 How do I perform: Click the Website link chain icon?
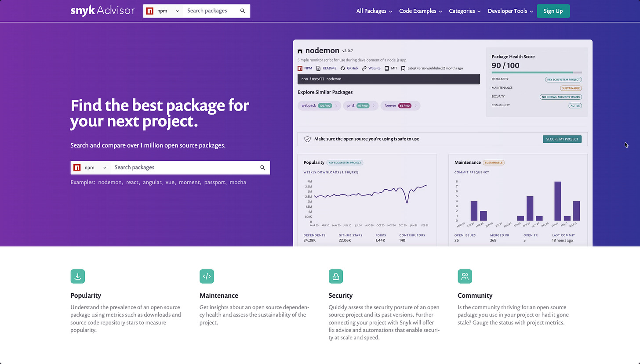click(x=364, y=68)
